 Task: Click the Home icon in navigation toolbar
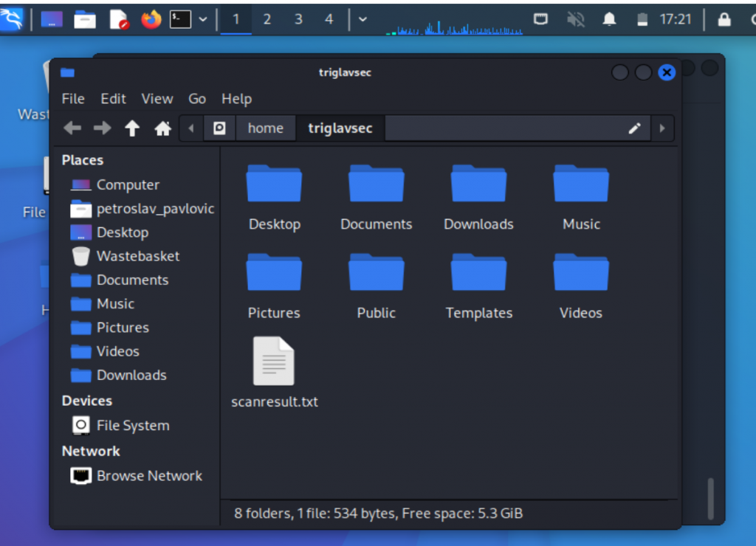pos(162,128)
